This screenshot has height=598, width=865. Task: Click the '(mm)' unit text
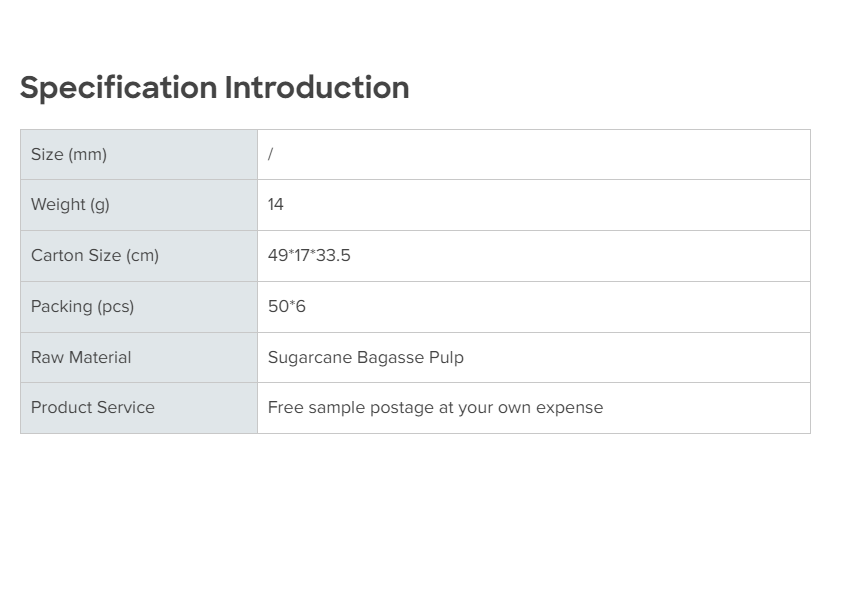click(x=87, y=155)
